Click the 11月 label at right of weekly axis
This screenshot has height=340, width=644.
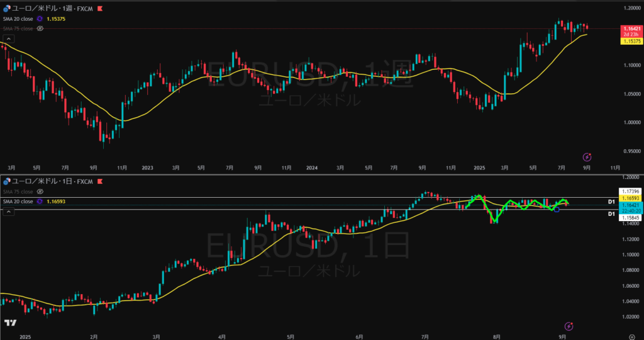(615, 167)
